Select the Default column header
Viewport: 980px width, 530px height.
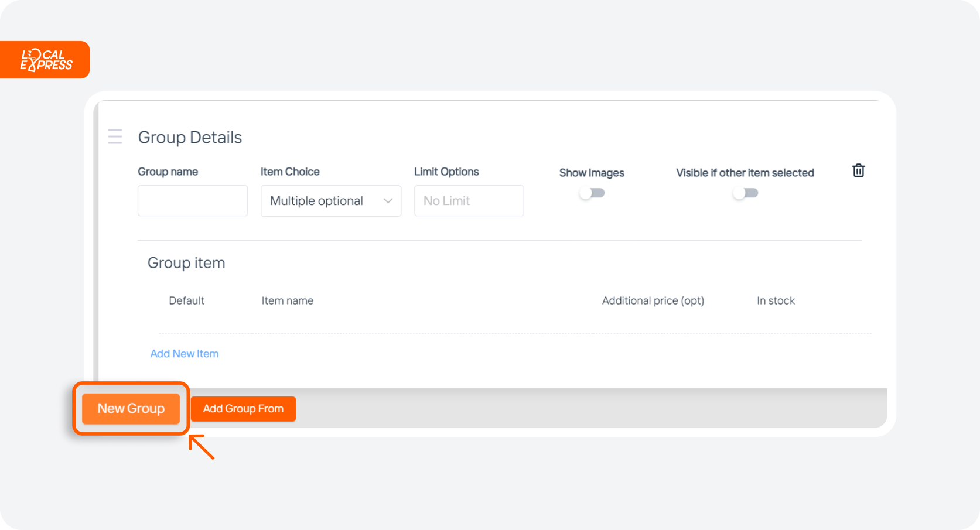(186, 300)
